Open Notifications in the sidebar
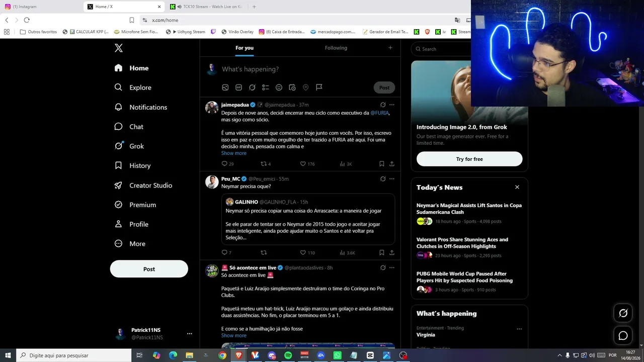 (x=141, y=107)
